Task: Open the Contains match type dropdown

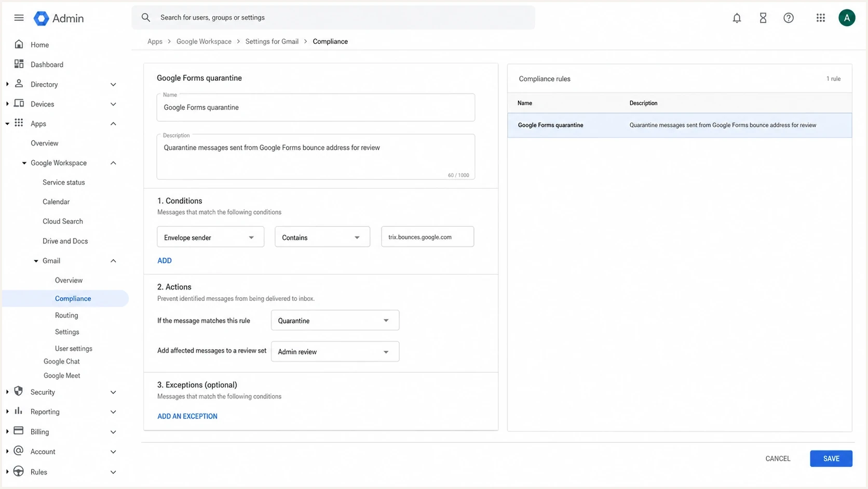Action: coord(322,237)
